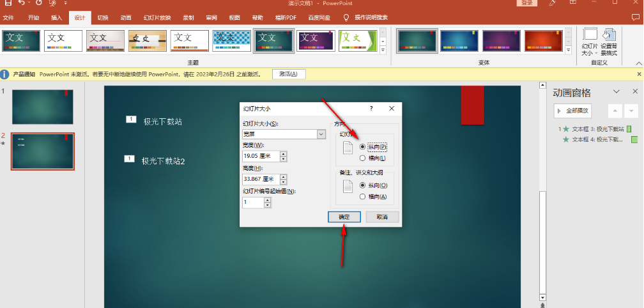Click the Save icon in title bar
The width and height of the screenshot is (644, 308).
coord(8,3)
